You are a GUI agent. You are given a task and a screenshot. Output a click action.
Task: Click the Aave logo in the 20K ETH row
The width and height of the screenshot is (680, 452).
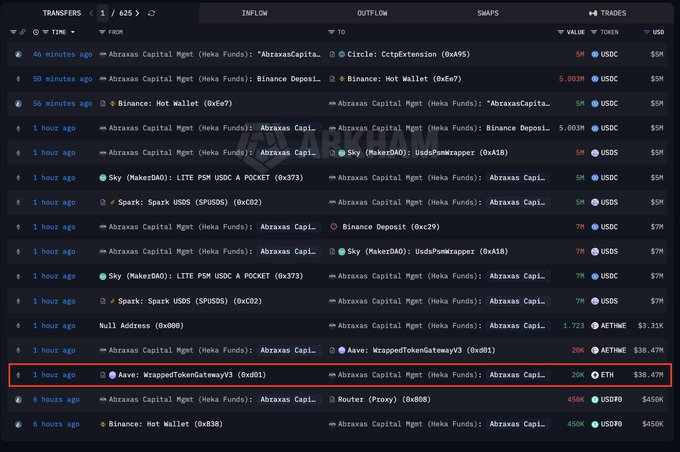click(112, 375)
